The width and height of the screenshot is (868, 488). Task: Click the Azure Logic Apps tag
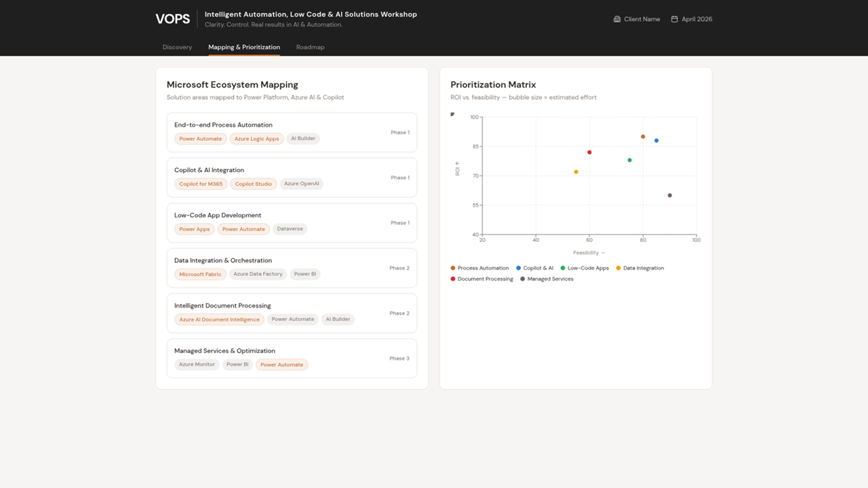click(x=256, y=139)
